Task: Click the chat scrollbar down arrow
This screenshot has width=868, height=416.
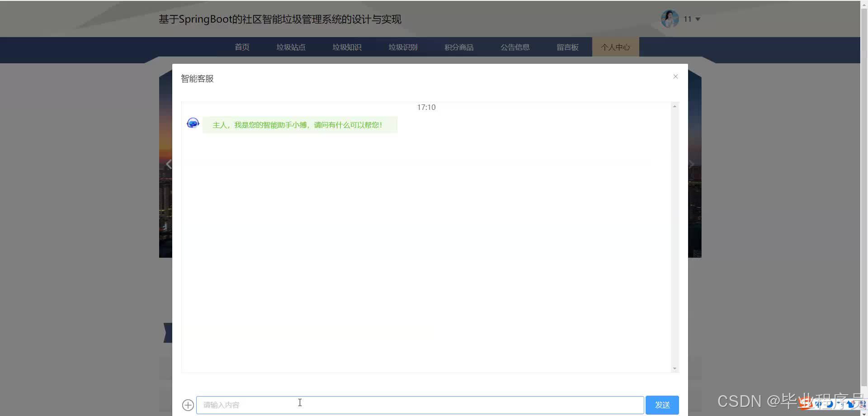Action: (675, 369)
